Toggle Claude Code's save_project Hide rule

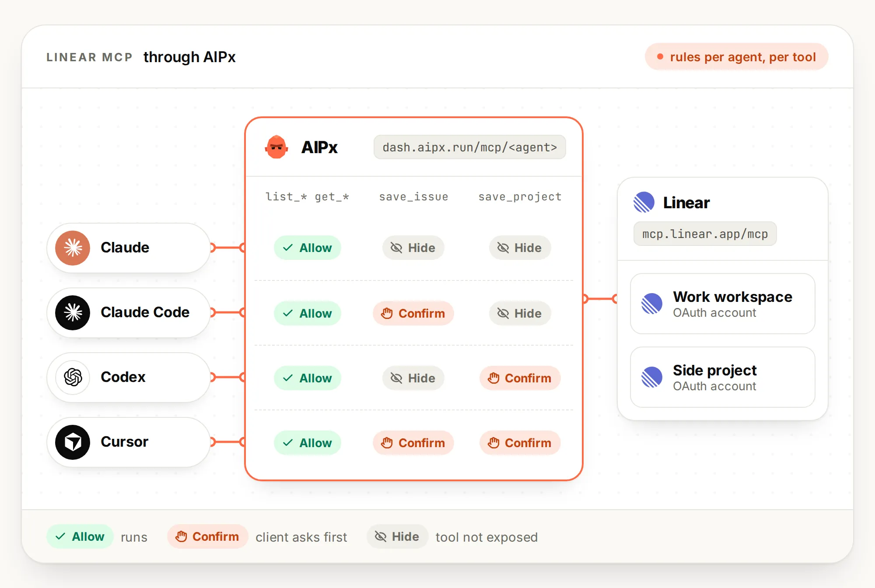pyautogui.click(x=520, y=313)
